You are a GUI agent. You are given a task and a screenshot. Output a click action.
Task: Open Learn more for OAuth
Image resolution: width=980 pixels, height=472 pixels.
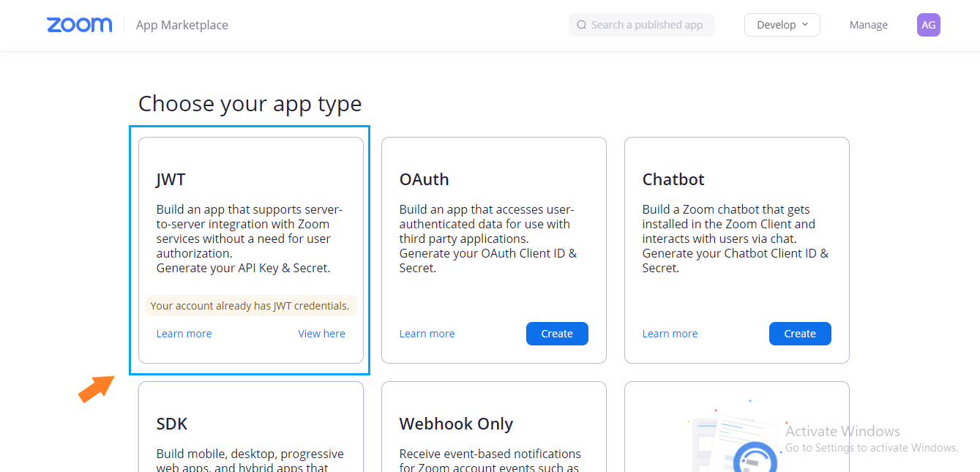(427, 334)
